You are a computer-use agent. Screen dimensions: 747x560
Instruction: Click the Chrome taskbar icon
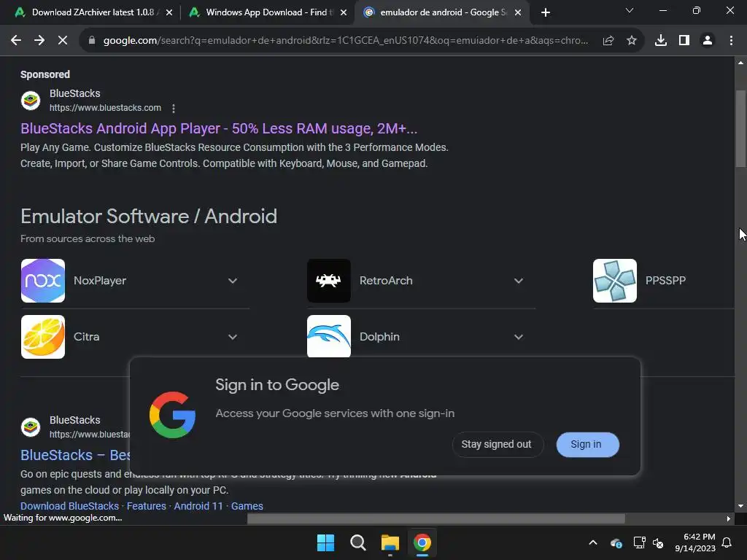(x=422, y=542)
